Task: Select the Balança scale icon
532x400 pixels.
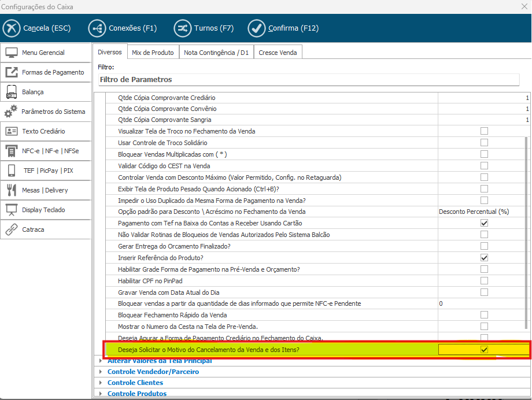Action: [x=12, y=92]
